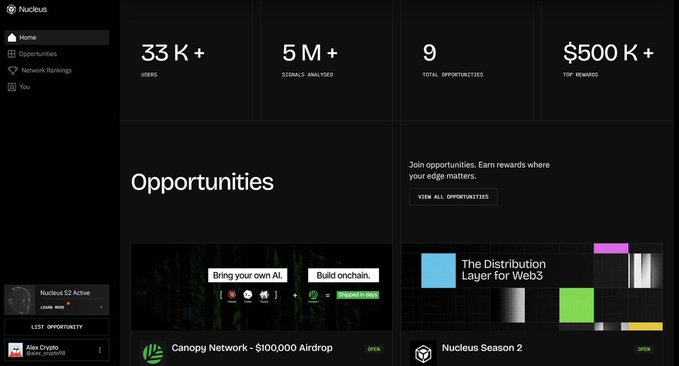This screenshot has width=679, height=366.
Task: Click the Build onchain label
Action: (x=343, y=275)
